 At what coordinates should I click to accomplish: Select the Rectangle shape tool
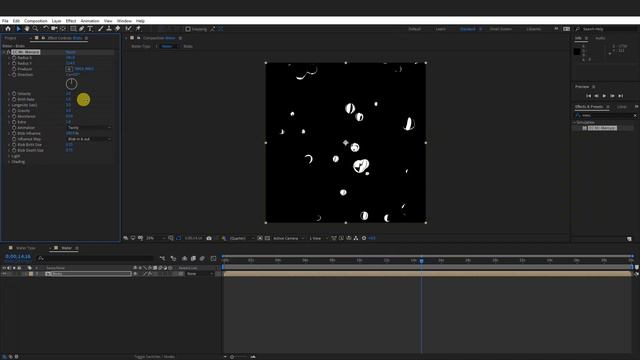[x=73, y=29]
